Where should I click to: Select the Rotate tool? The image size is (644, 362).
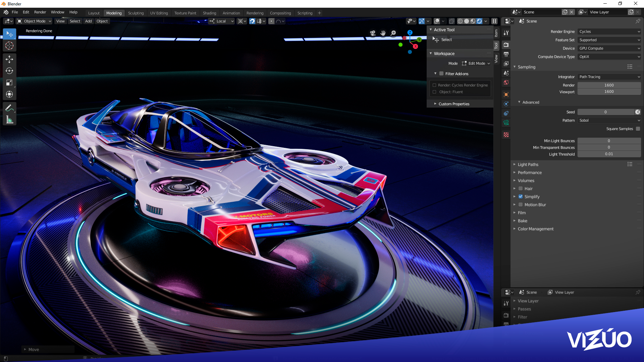[9, 71]
